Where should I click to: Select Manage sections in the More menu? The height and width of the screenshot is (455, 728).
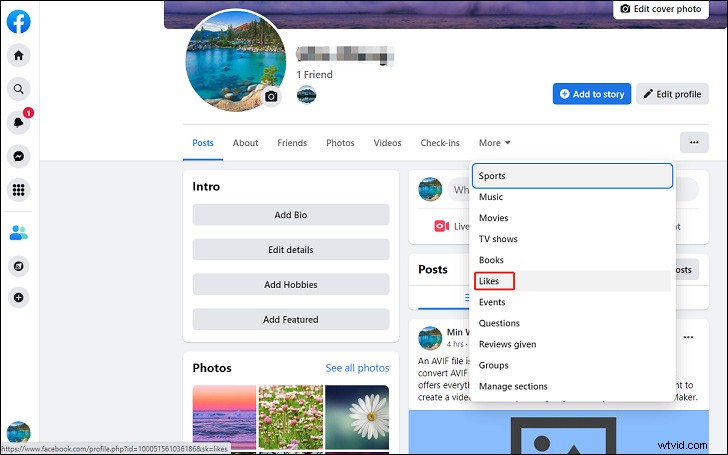click(x=572, y=386)
